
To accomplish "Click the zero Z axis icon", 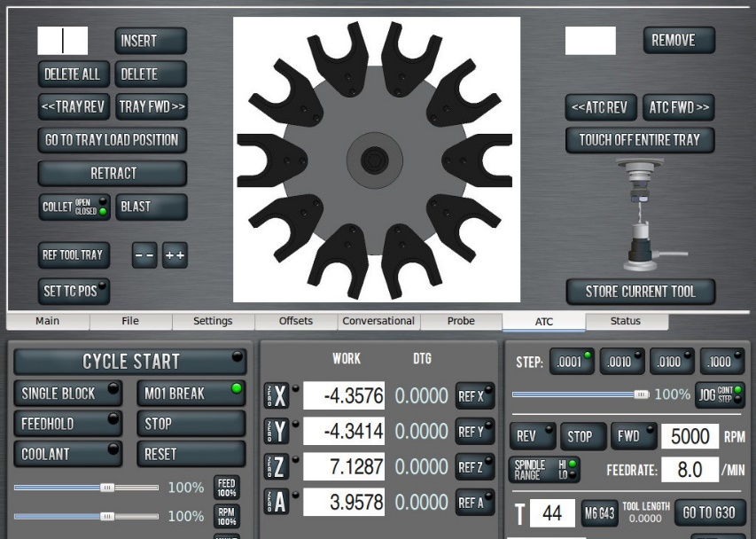I will point(279,467).
